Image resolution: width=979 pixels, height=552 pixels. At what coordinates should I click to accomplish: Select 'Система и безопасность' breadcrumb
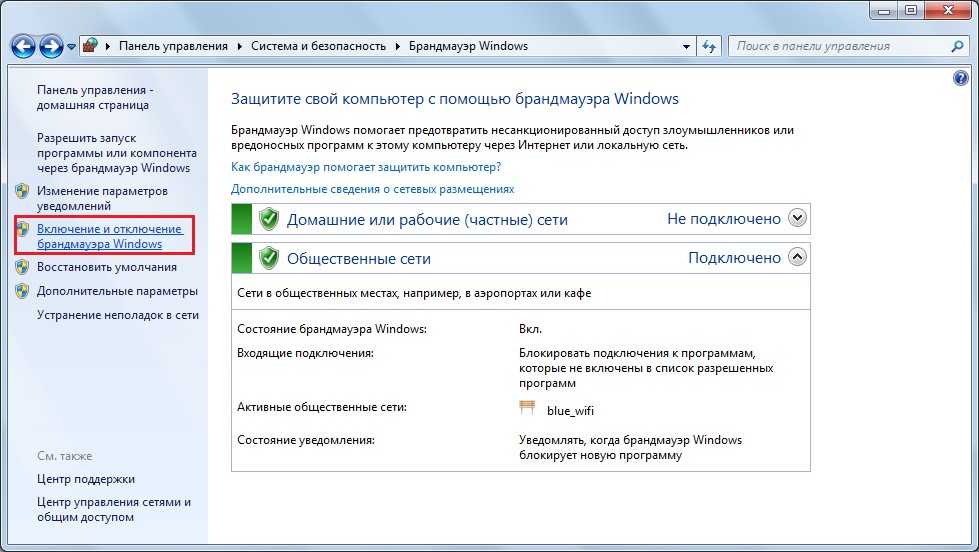(318, 46)
